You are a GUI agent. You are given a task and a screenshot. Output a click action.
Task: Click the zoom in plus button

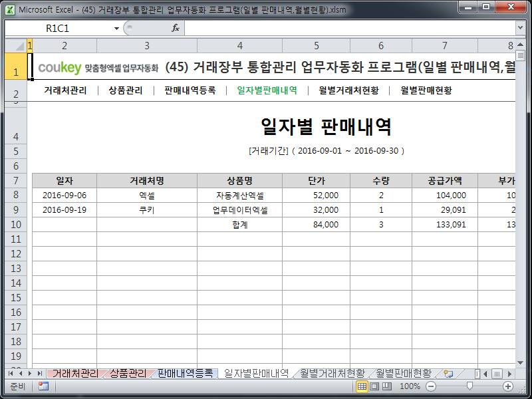(x=508, y=386)
